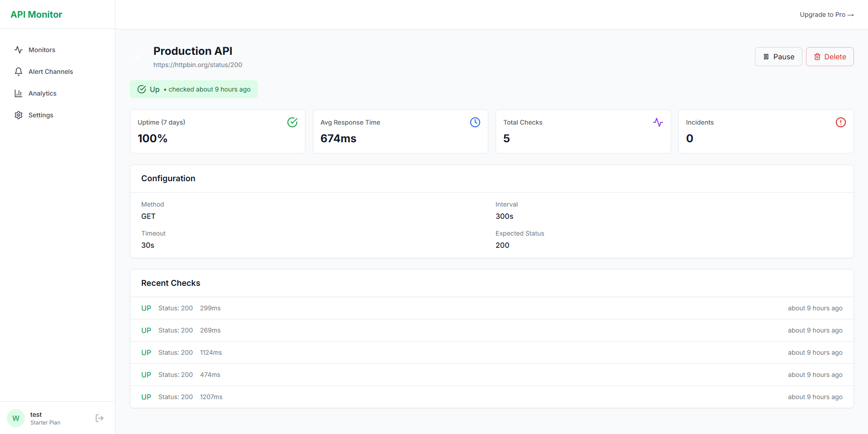Click the sign-out icon near the user profile
868x434 pixels.
pyautogui.click(x=99, y=418)
